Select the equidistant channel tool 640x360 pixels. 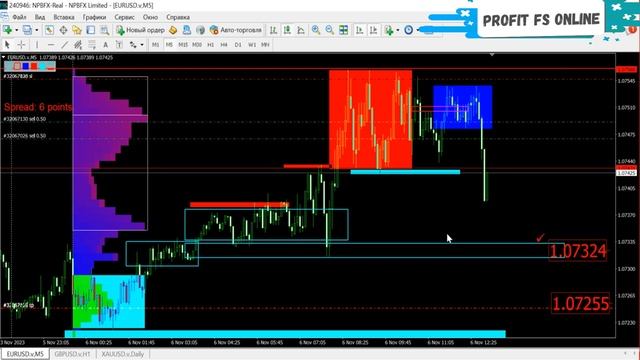coord(78,44)
